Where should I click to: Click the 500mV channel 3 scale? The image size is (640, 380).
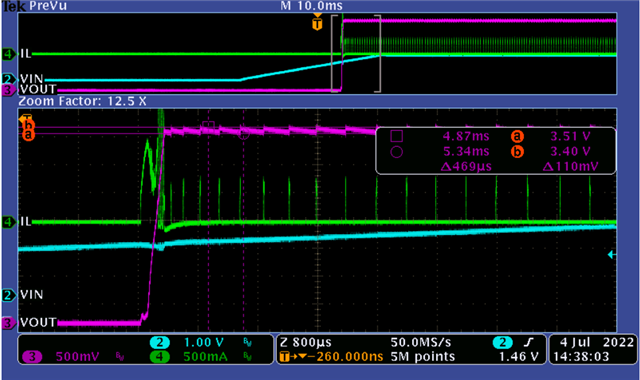(x=77, y=357)
